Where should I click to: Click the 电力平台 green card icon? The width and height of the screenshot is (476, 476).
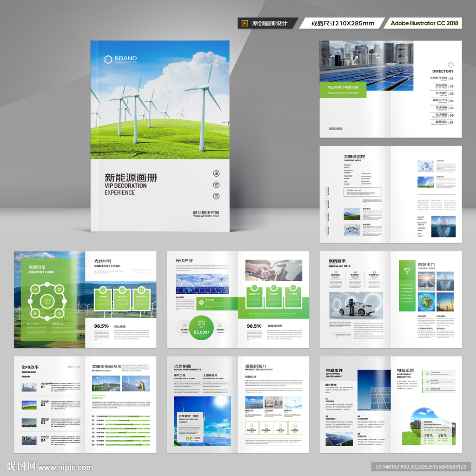[122, 290]
